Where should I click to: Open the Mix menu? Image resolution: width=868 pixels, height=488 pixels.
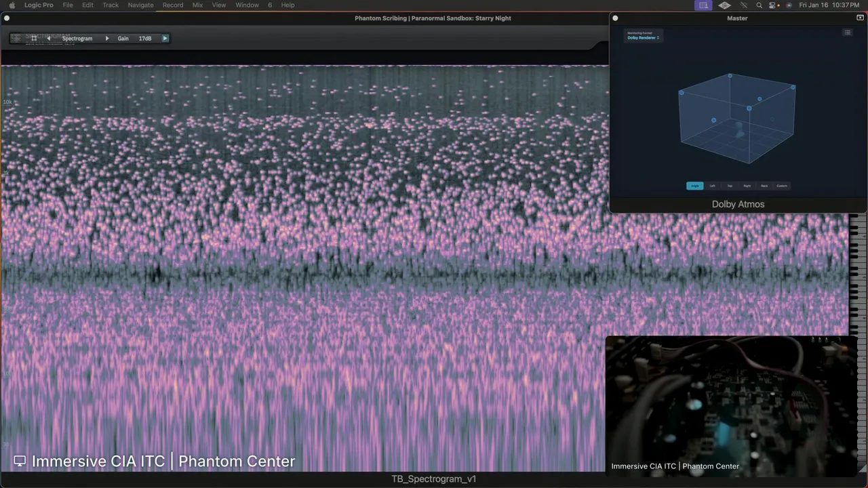[197, 5]
